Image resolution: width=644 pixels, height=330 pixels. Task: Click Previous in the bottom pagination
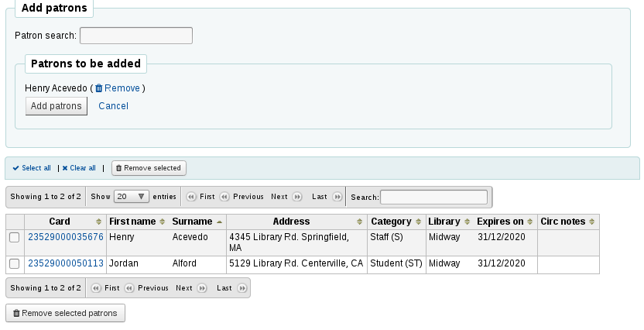pyautogui.click(x=146, y=288)
